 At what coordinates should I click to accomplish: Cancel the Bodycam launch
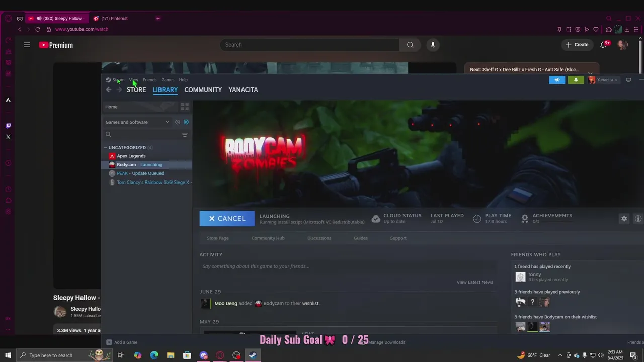[x=227, y=219]
